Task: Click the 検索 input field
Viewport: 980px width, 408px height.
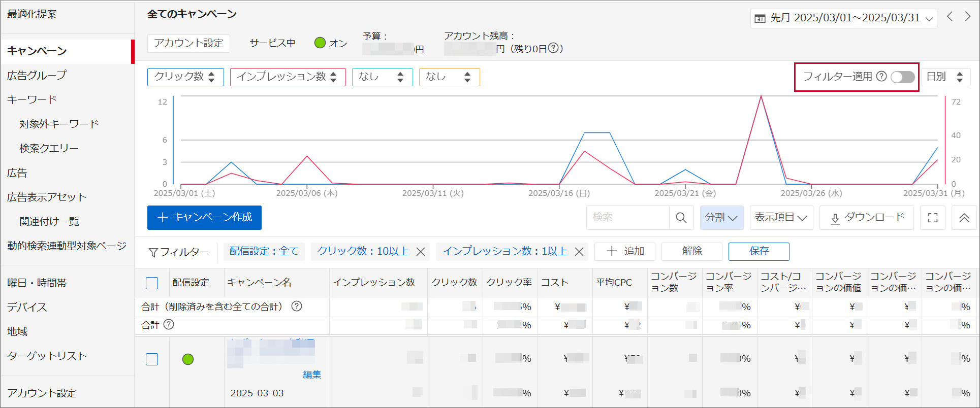Action: click(628, 218)
